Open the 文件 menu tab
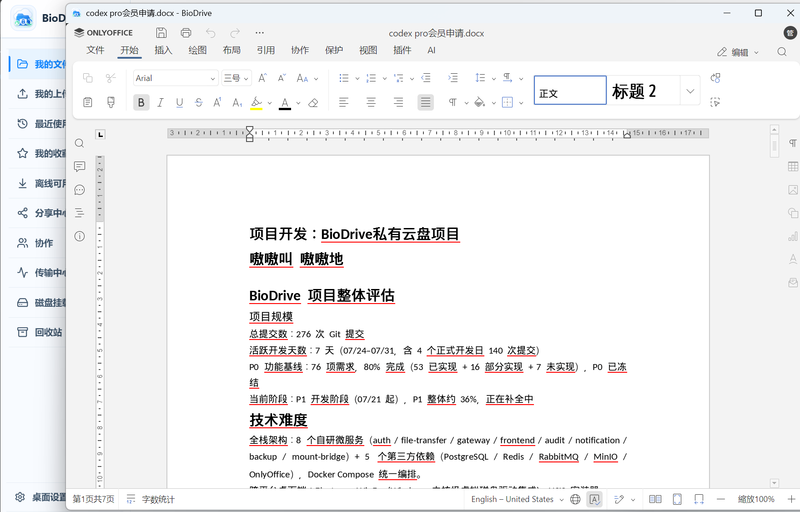This screenshot has height=512, width=800. coord(95,50)
